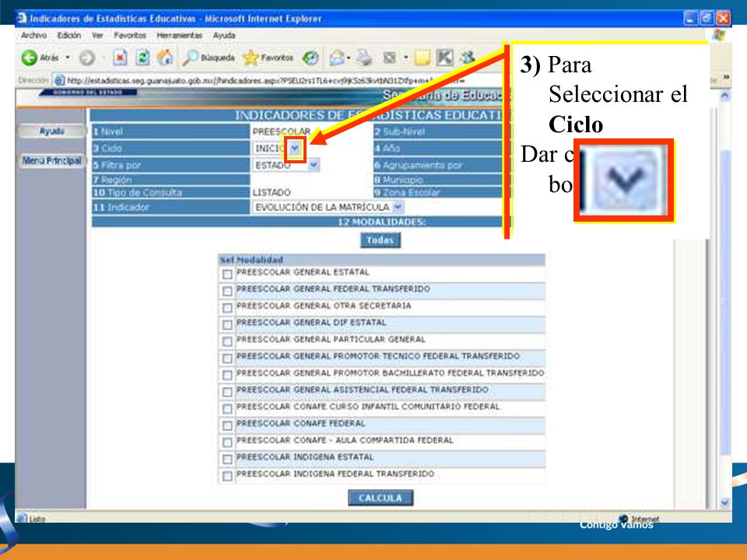Click the LISTADO consultation type value
The height and width of the screenshot is (560, 747).
[x=272, y=192]
